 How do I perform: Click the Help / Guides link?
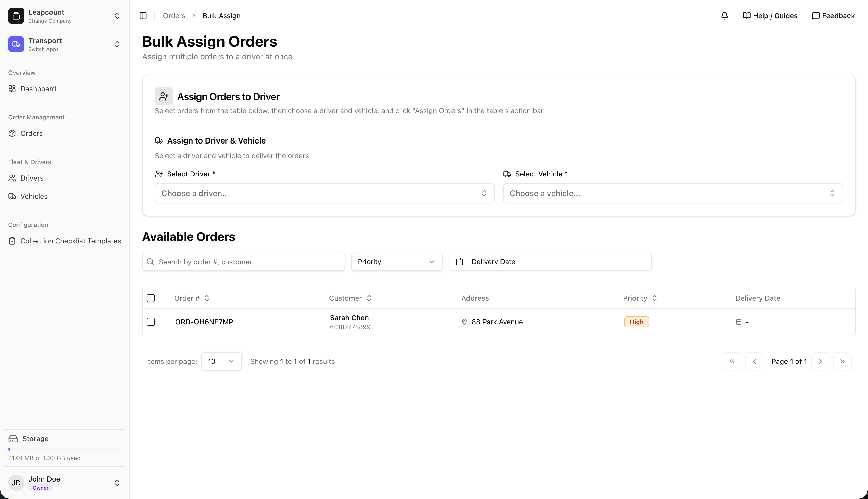tap(770, 16)
